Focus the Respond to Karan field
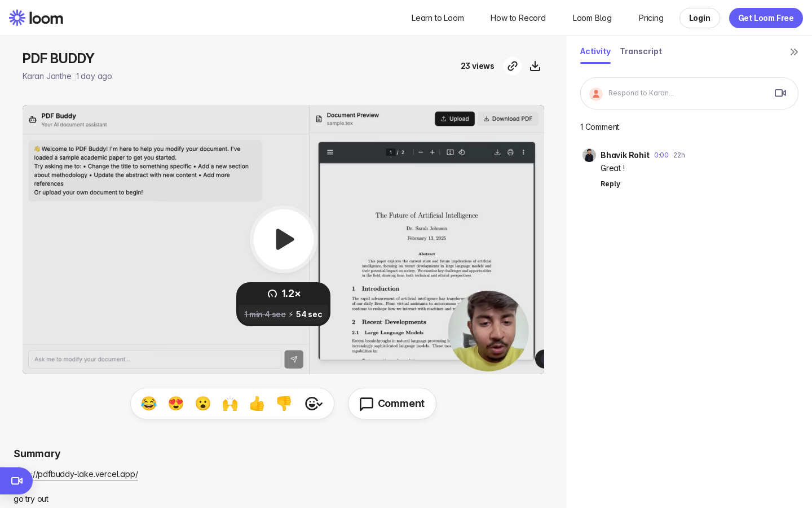 point(689,93)
